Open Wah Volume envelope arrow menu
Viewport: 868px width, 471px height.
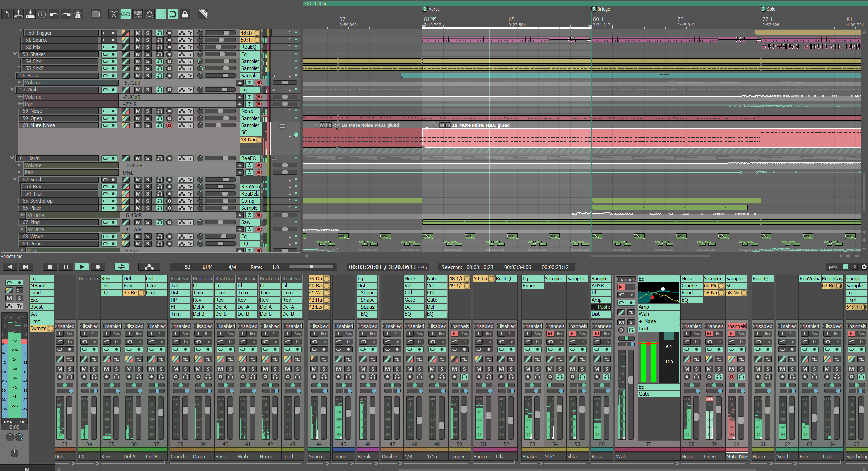240,97
